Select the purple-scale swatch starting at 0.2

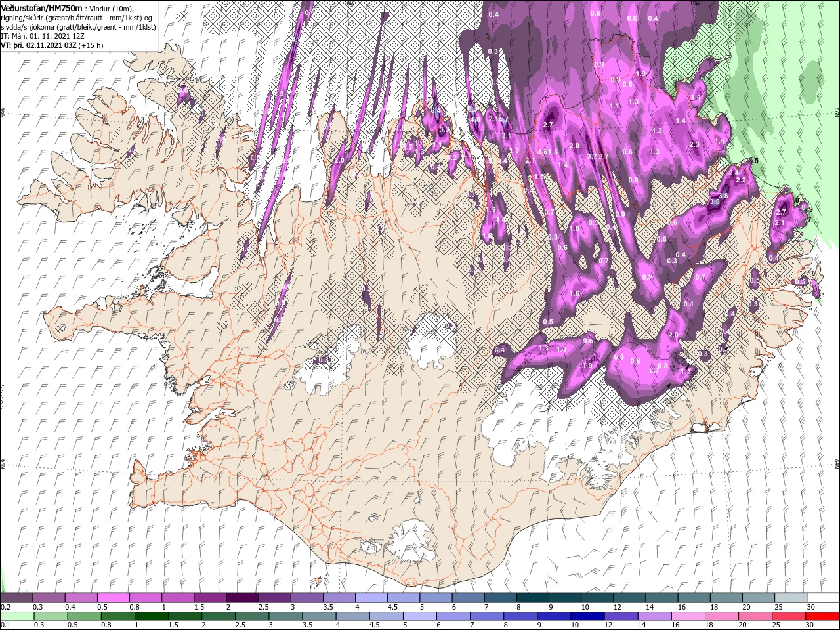(x=16, y=598)
